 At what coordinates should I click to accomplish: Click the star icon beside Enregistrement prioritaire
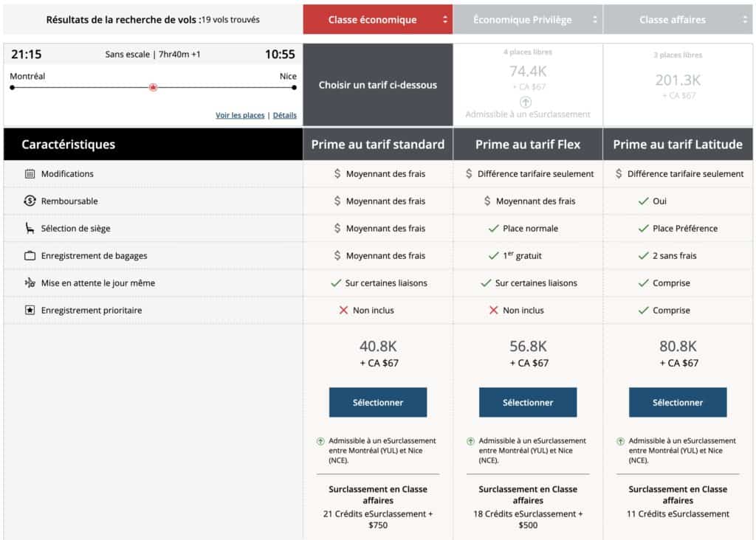click(x=30, y=311)
